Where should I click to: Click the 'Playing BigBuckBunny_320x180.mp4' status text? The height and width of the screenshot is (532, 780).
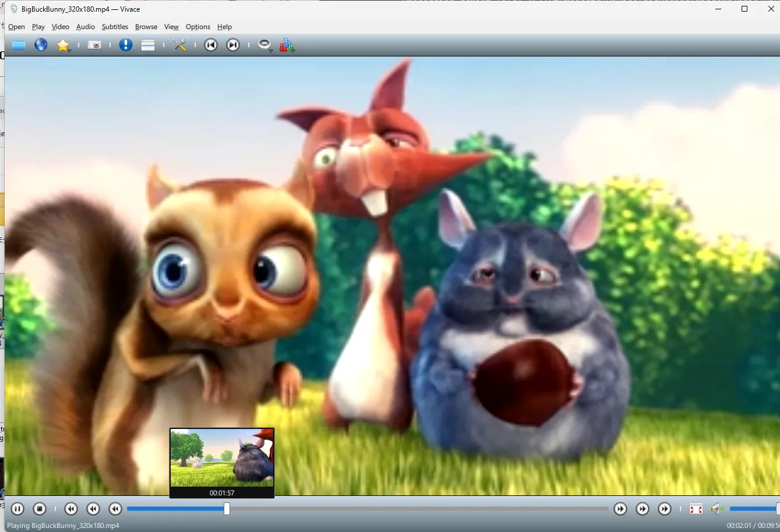point(63,526)
